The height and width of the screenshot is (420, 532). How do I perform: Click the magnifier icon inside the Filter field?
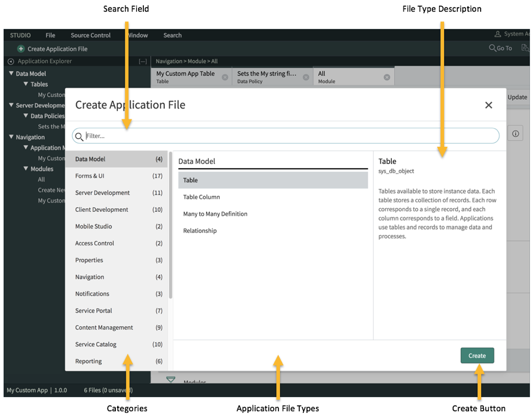(x=79, y=136)
